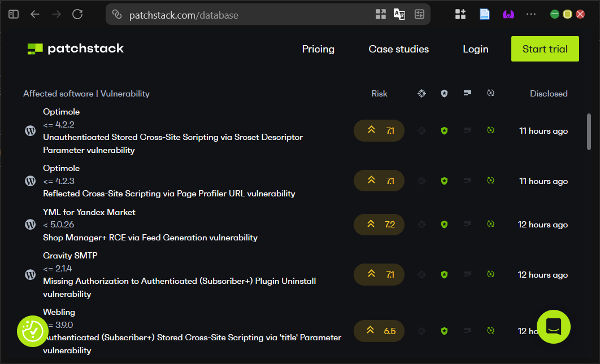
Task: Click the target icon in Webling row
Action: coord(421,331)
